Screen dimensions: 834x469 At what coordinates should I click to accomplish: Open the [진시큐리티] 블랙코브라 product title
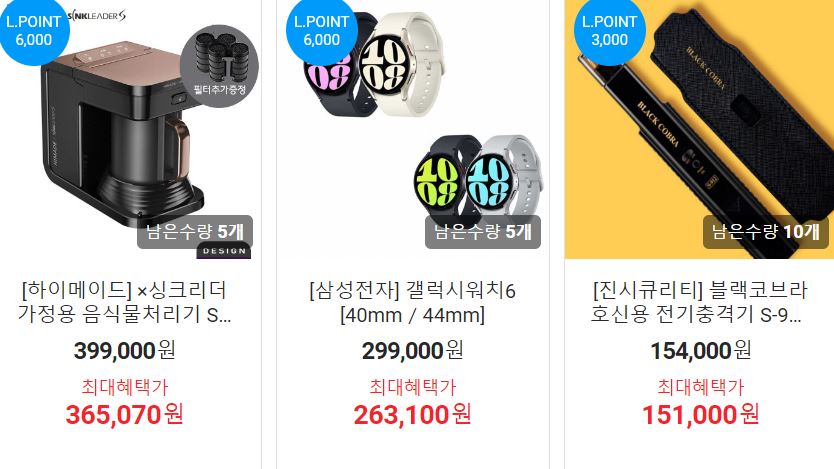pyautogui.click(x=699, y=303)
